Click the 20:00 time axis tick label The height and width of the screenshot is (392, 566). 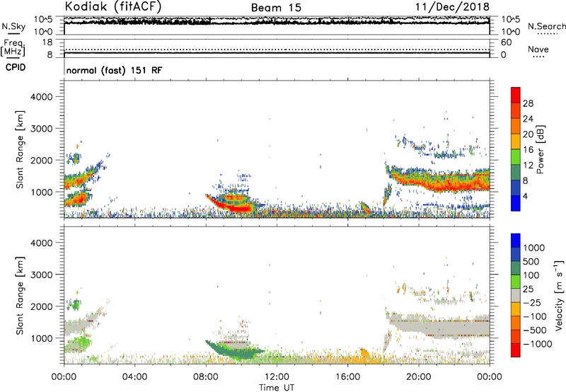tap(418, 377)
